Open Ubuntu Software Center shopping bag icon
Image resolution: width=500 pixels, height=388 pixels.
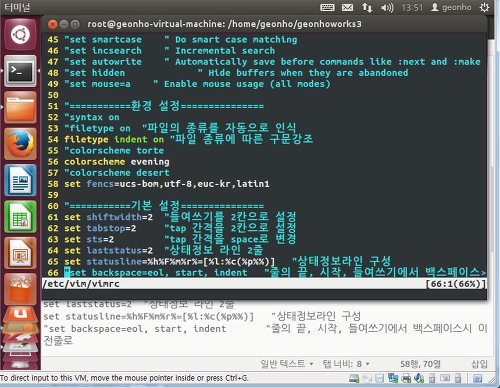[20, 289]
